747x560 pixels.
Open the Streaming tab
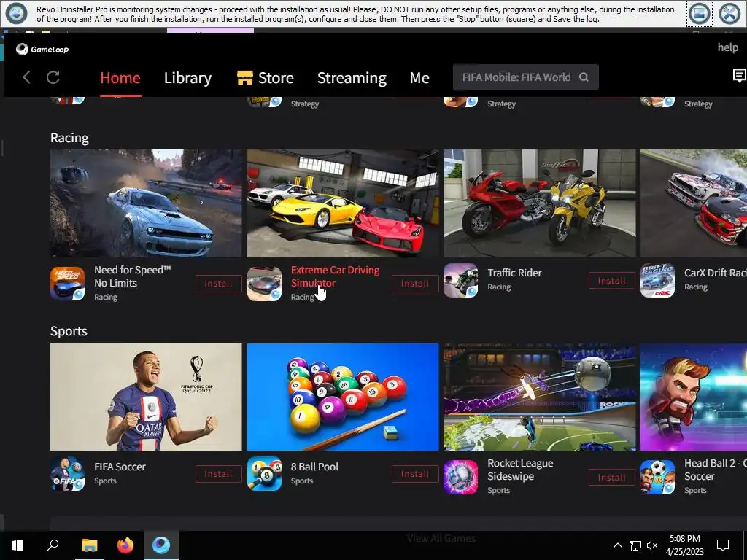coord(352,77)
